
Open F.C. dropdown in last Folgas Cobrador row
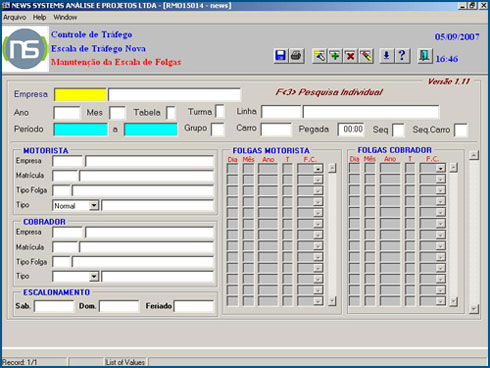click(x=441, y=301)
